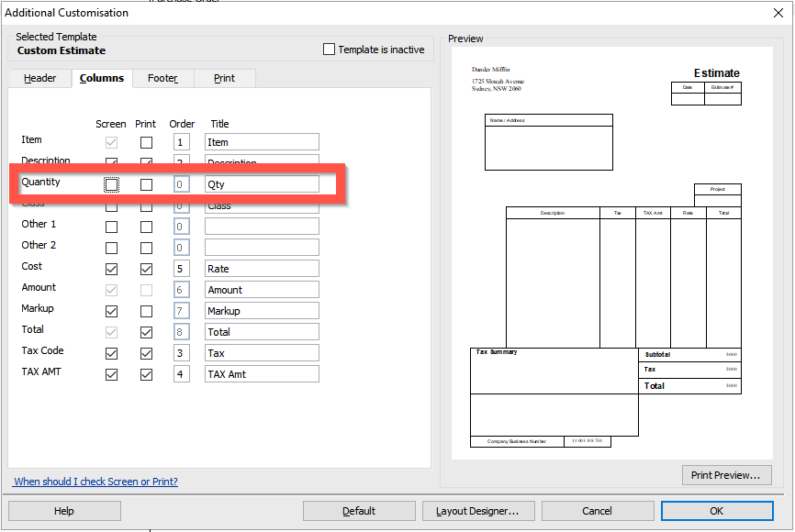
Task: Open the Footer tab
Action: pos(162,78)
